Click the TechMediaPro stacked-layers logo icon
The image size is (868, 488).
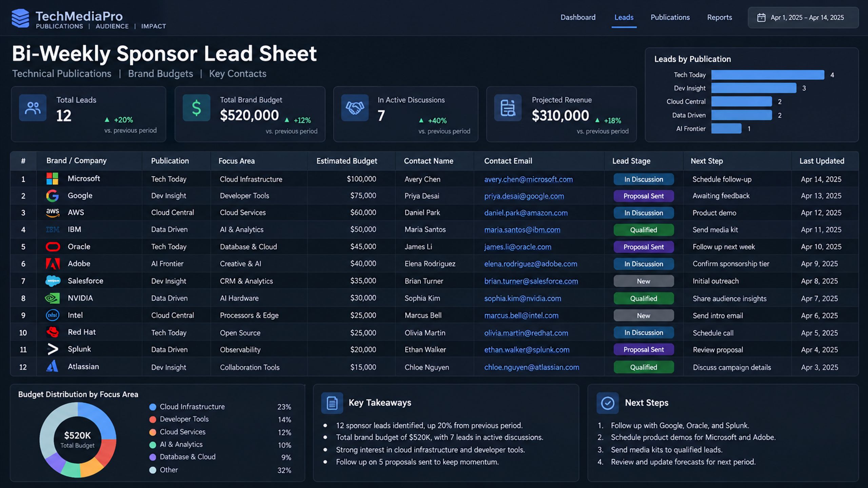[x=20, y=18]
